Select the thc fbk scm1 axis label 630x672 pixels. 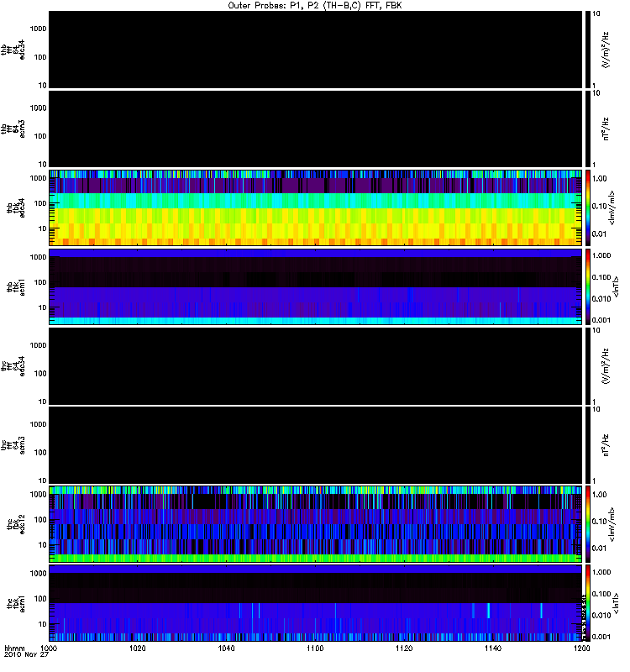(x=16, y=603)
